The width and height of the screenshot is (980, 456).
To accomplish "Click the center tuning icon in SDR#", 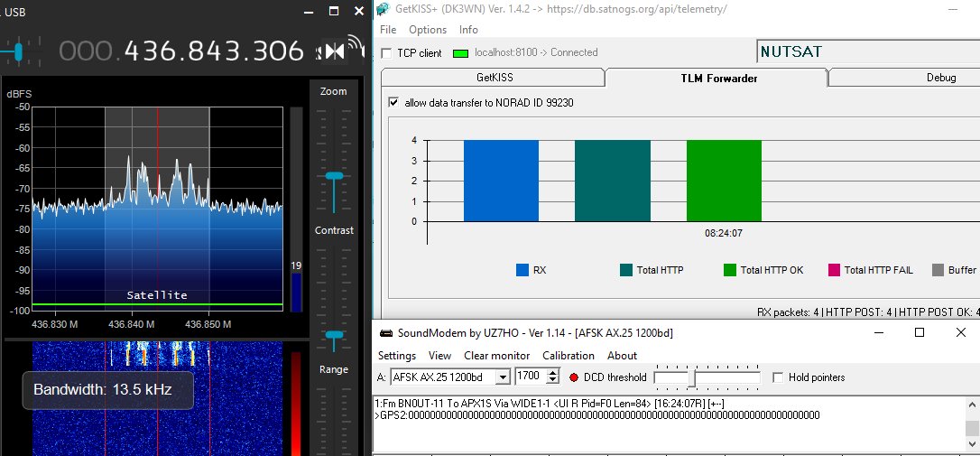I will click(x=335, y=51).
